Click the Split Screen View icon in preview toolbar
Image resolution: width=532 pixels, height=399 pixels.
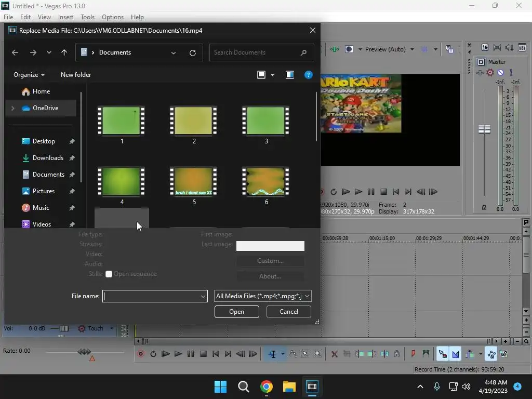coord(349,49)
